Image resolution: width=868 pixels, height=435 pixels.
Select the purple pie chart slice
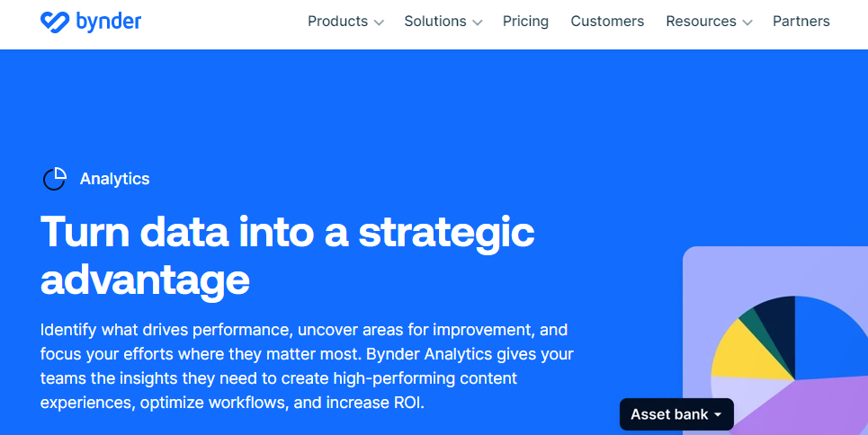pos(810,409)
